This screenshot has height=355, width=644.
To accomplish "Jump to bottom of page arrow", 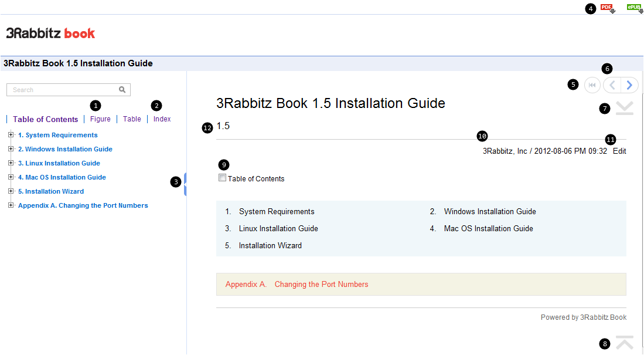I will coord(625,108).
